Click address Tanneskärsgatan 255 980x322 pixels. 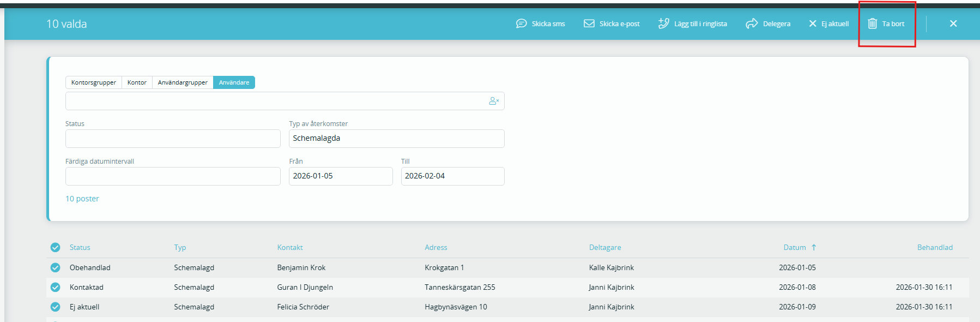click(460, 287)
